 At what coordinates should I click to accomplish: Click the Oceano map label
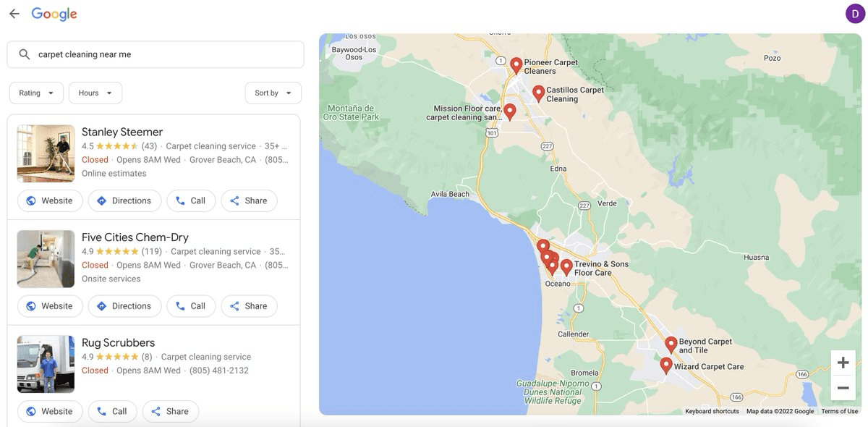pos(558,284)
